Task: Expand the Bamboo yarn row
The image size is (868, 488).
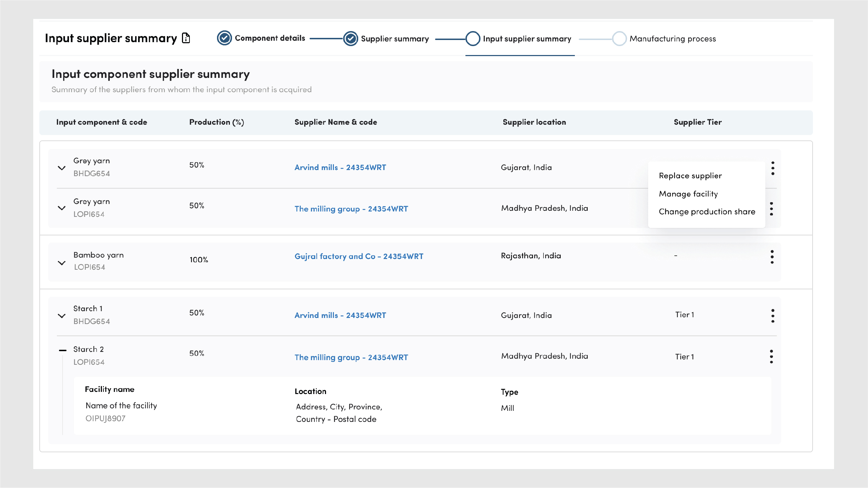Action: point(61,263)
